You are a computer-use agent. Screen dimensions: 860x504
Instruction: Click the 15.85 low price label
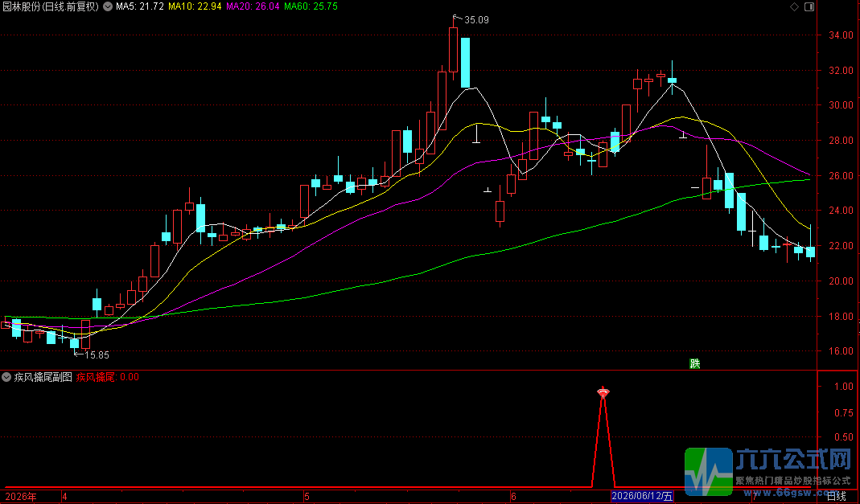click(97, 355)
